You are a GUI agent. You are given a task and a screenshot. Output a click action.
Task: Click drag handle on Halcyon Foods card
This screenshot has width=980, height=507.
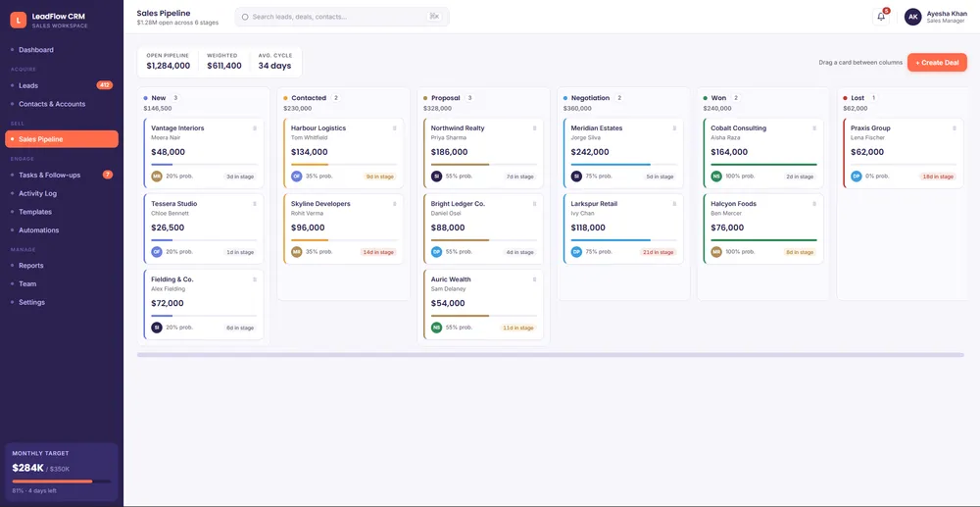pos(814,204)
